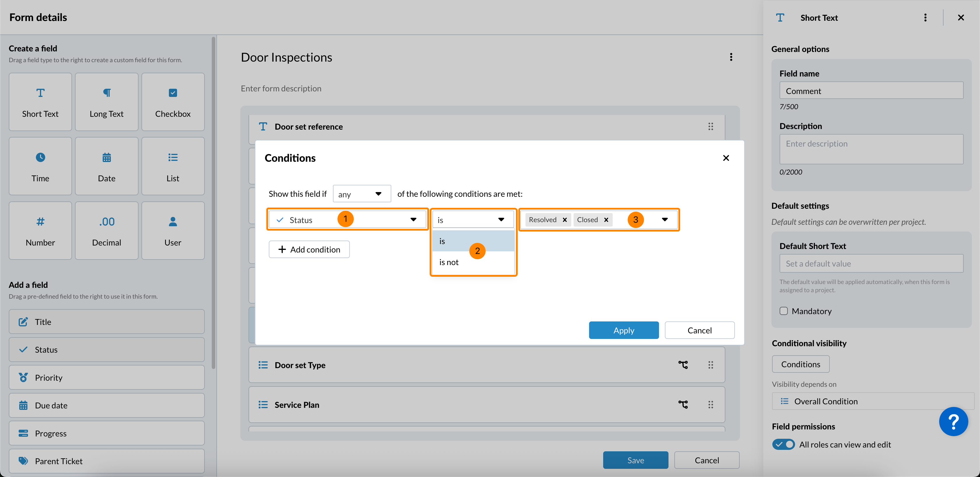
Task: Select the Checkbox field type tile
Action: tap(173, 102)
